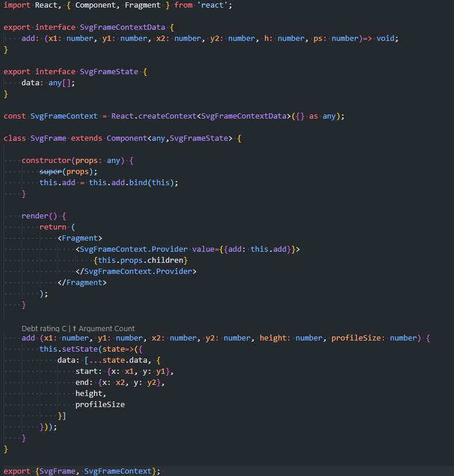
Task: Click 'children' in this.props.children
Action: [165, 260]
